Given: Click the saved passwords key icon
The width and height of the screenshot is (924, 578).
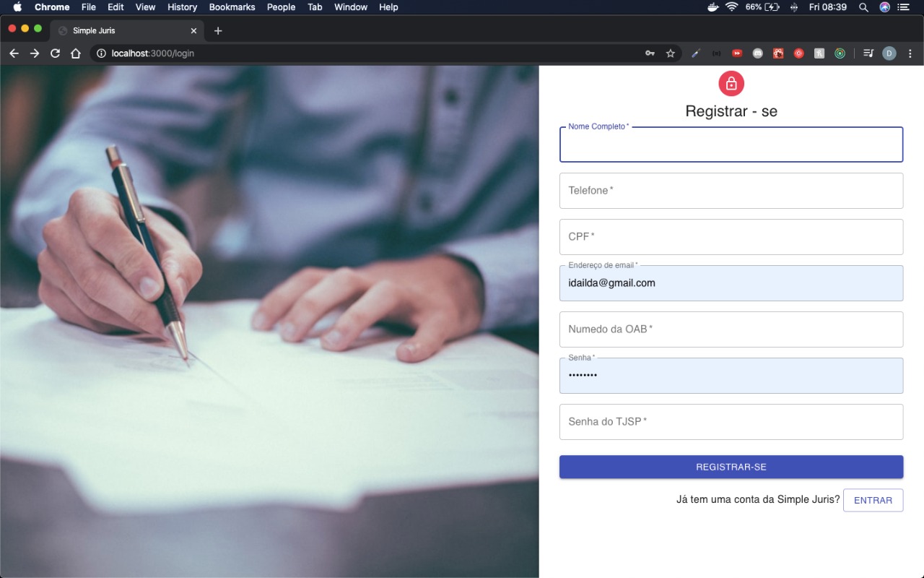Looking at the screenshot, I should 650,53.
